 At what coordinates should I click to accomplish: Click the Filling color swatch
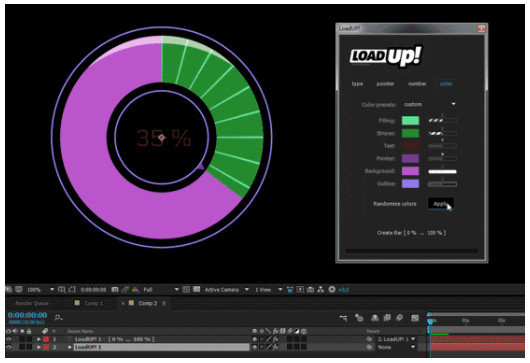410,120
